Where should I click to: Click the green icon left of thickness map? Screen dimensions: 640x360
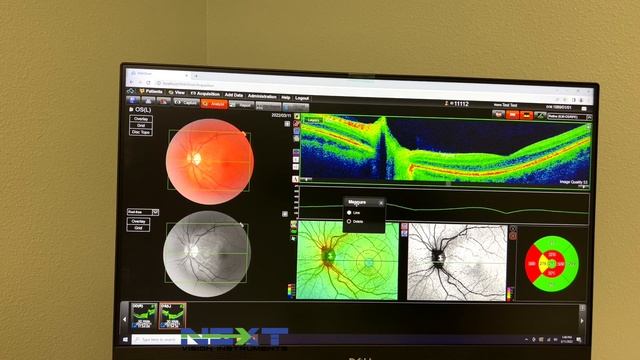(293, 231)
